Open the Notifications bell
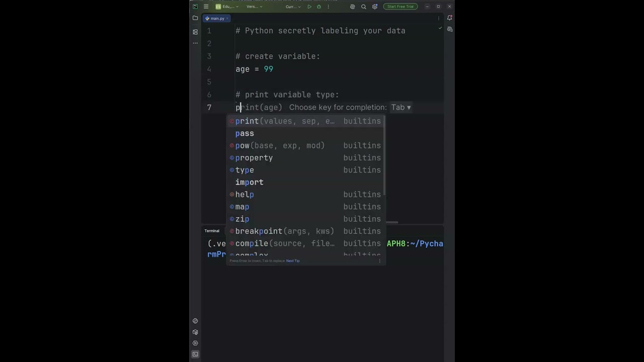This screenshot has width=644, height=362. (x=449, y=18)
